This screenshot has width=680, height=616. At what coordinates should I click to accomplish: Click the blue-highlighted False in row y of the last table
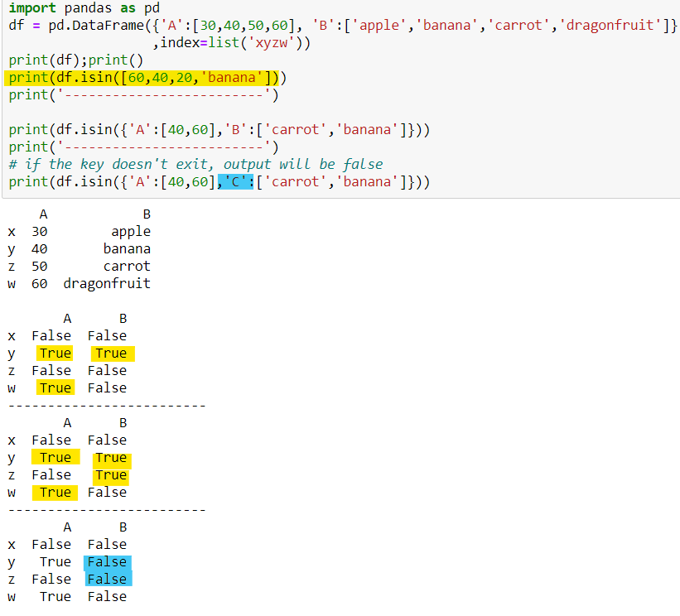107,562
